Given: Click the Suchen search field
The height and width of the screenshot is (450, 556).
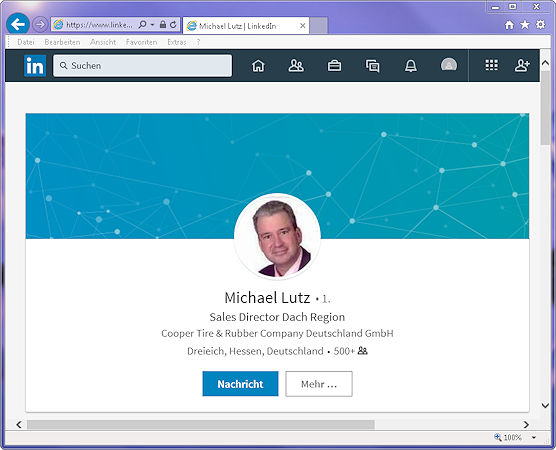Looking at the screenshot, I should (143, 66).
